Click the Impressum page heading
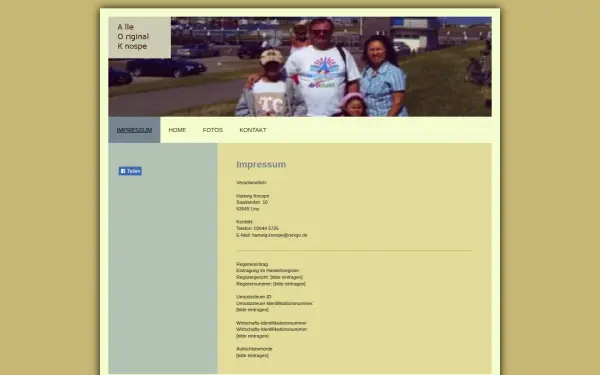This screenshot has height=375, width=600. click(x=261, y=164)
